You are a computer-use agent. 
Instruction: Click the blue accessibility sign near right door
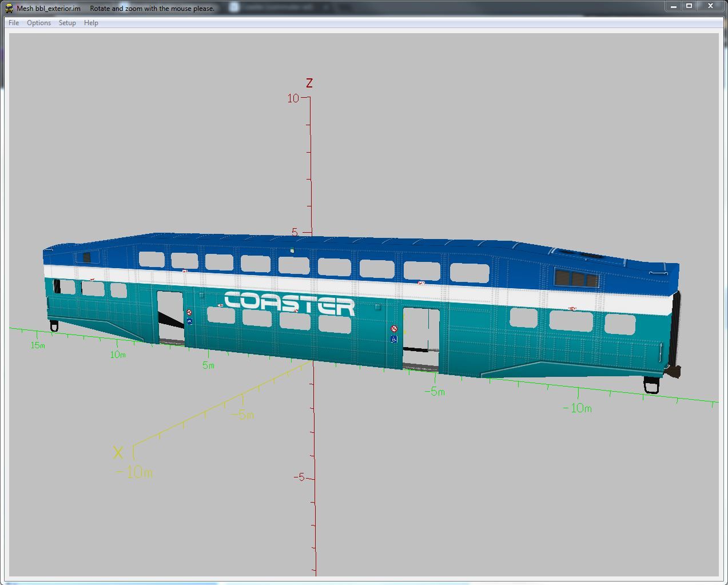[x=394, y=339]
